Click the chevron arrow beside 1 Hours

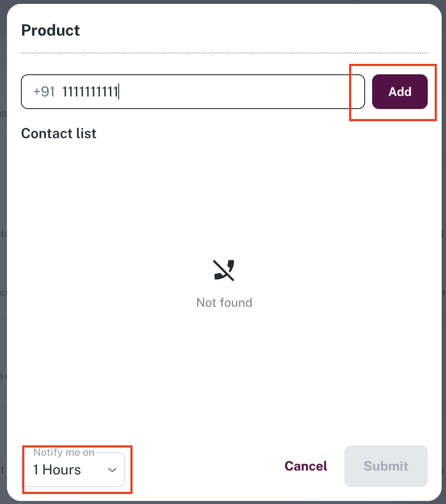click(x=112, y=470)
